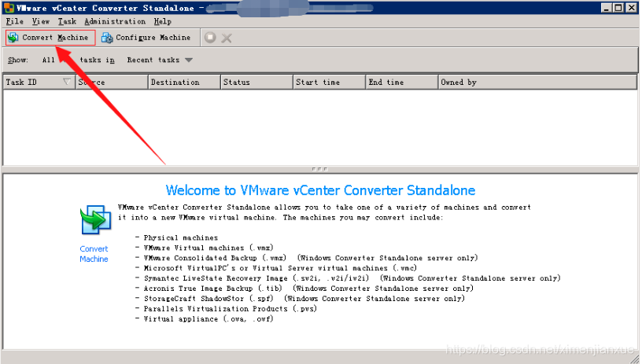Click the Configure Machine toolbar button
The height and width of the screenshot is (364, 642).
pos(146,38)
